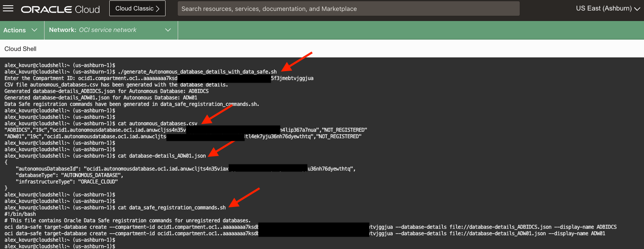
Task: Click the 'Enter the Compartment ID' line
Action: (159, 78)
